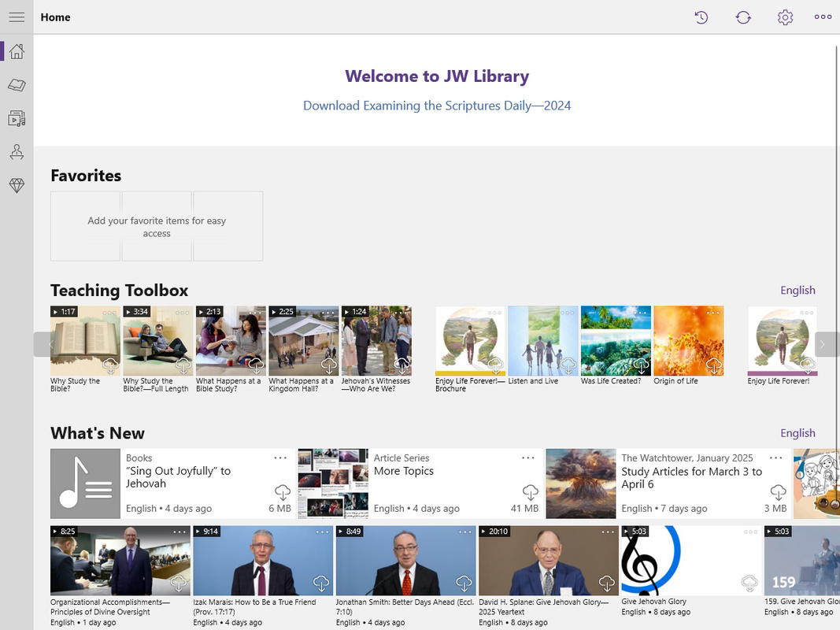840x630 pixels.
Task: Select the Home icon in the sidebar
Action: coord(16,50)
